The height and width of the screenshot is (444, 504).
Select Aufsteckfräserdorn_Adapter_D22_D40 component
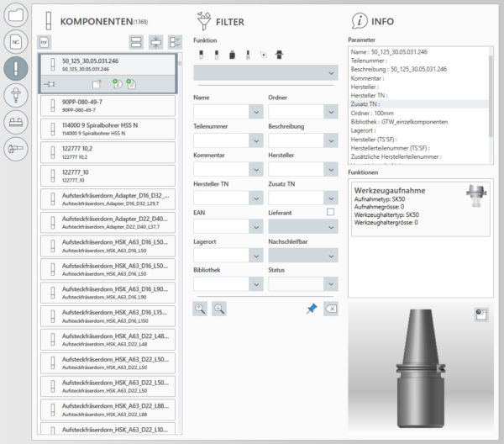point(108,222)
